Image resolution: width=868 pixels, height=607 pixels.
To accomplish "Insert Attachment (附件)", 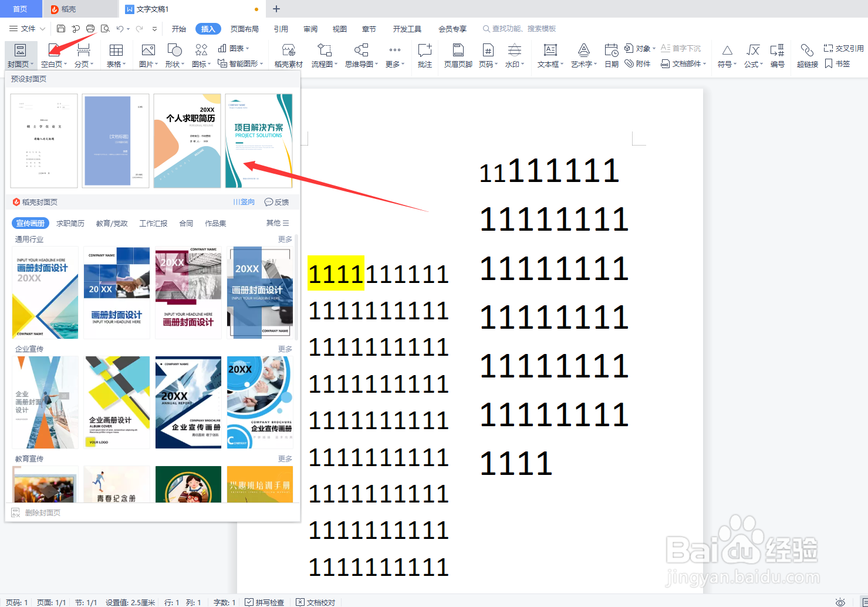I will [x=638, y=63].
